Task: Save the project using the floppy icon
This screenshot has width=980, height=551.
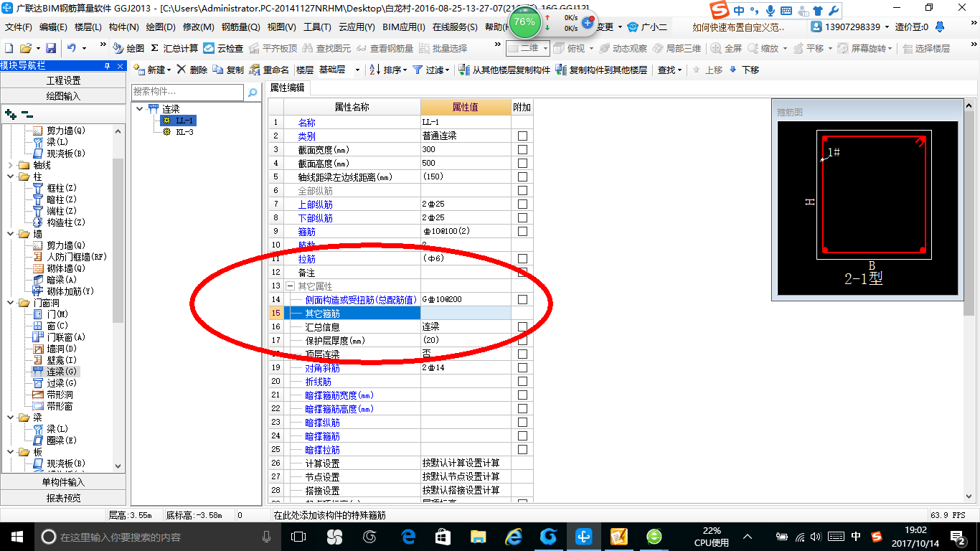Action: [x=51, y=48]
